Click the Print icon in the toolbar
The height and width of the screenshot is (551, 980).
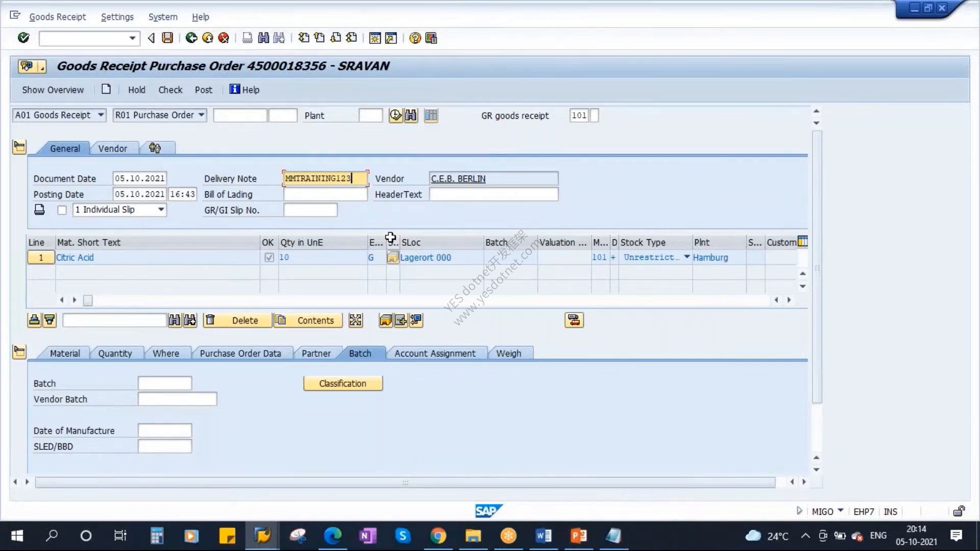[x=248, y=38]
